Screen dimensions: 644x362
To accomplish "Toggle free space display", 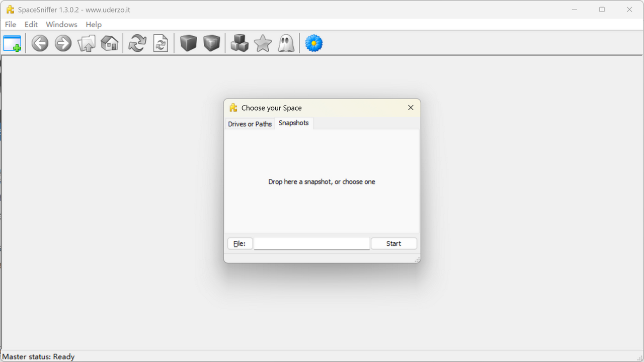I will [239, 43].
